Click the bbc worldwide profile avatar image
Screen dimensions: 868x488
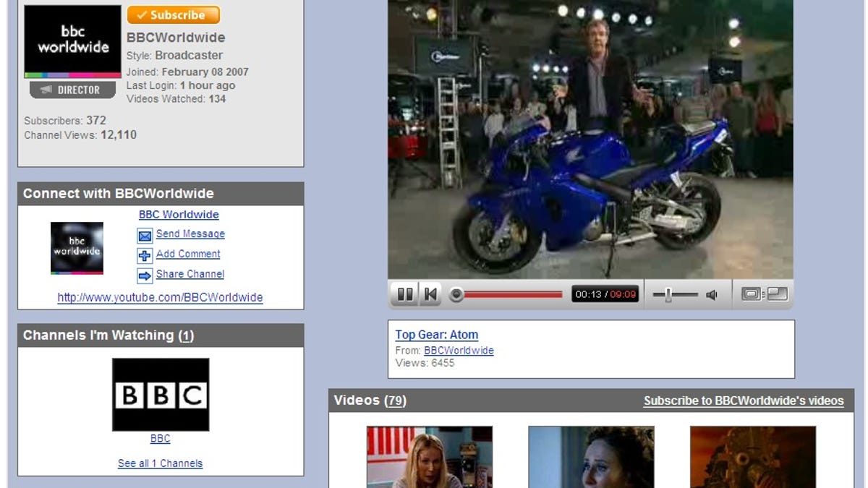[x=72, y=41]
